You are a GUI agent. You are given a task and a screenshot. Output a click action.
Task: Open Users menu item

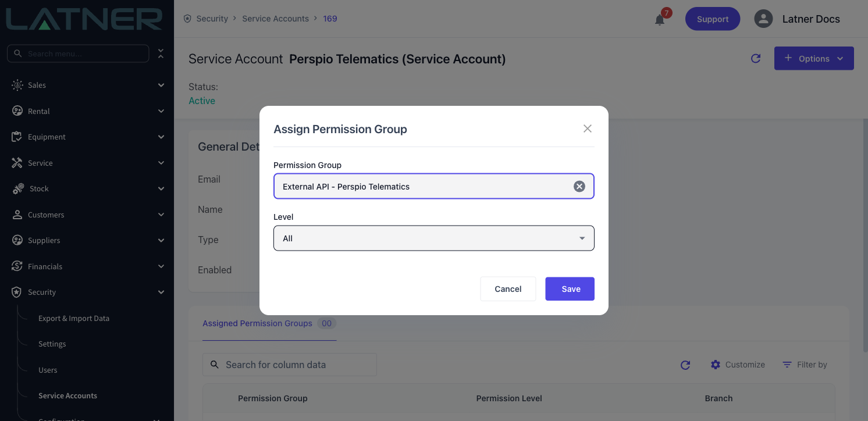tap(48, 370)
